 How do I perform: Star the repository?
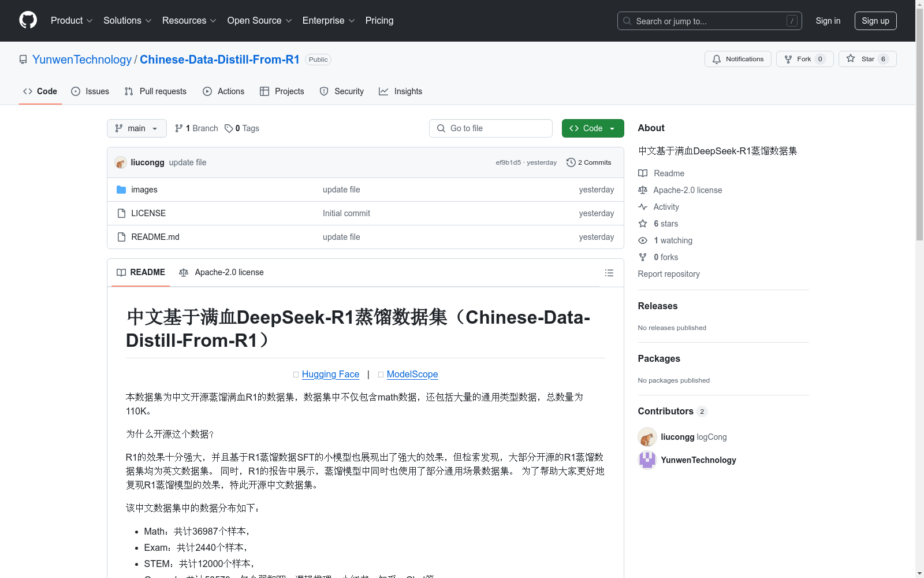(867, 59)
